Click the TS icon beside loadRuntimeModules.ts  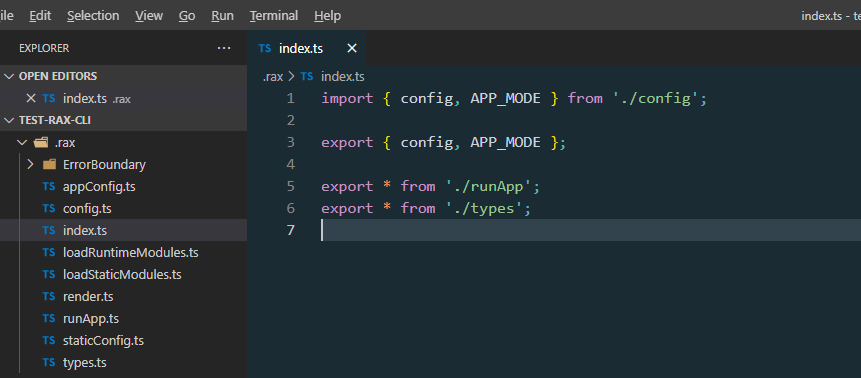(x=49, y=253)
